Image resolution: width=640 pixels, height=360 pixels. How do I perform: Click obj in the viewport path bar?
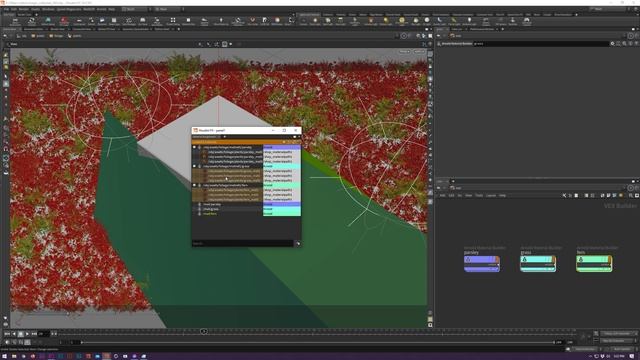coord(22,36)
